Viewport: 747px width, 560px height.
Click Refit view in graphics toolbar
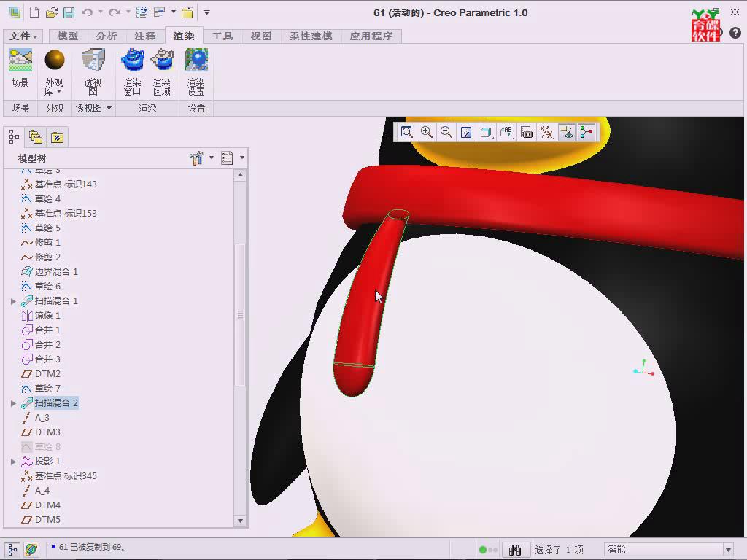406,132
